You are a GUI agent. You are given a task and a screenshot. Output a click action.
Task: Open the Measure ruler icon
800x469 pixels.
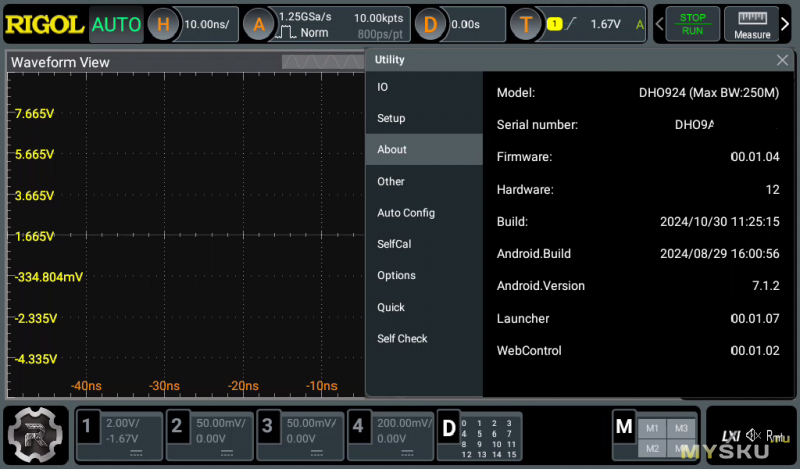pos(751,24)
